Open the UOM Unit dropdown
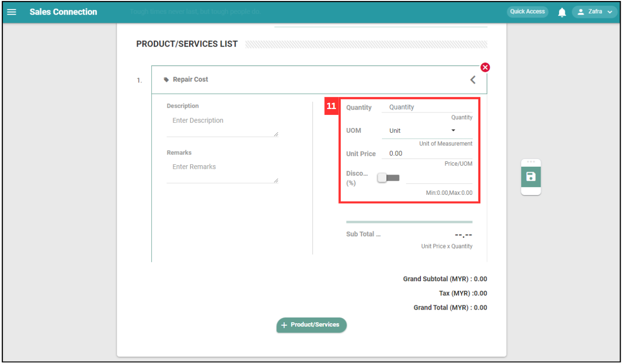 427,131
